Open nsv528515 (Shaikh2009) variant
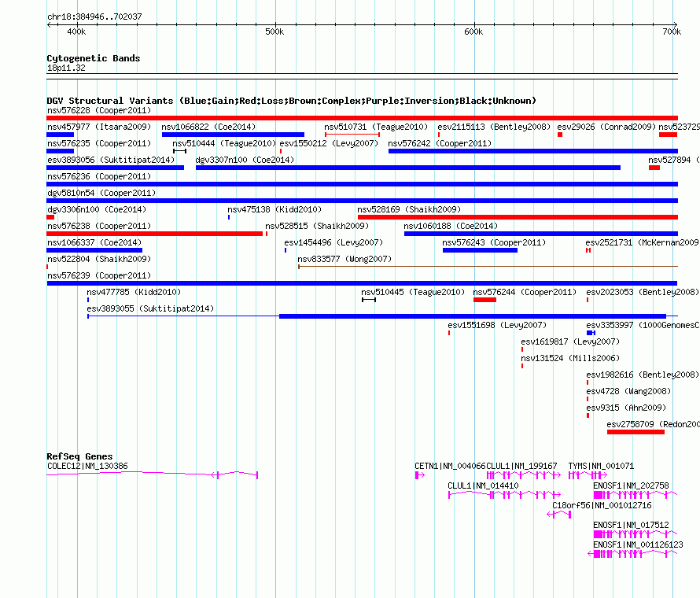Screen dimensions: 700x598 [267, 234]
